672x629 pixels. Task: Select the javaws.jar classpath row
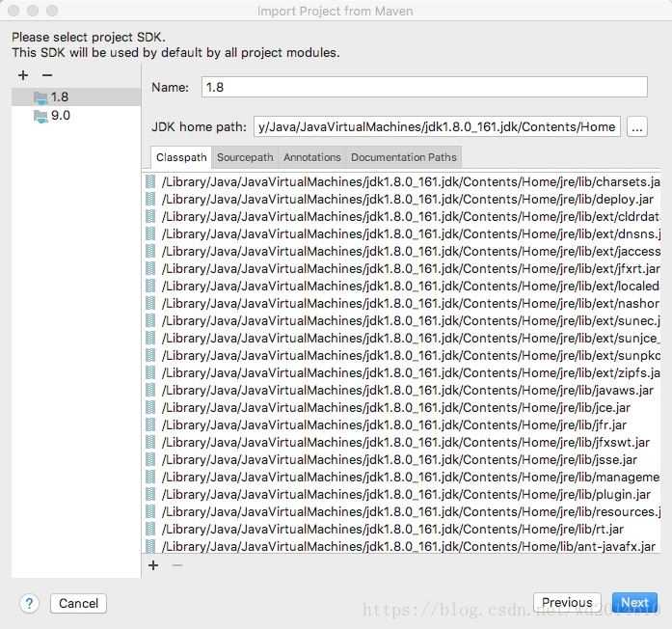[x=401, y=390]
